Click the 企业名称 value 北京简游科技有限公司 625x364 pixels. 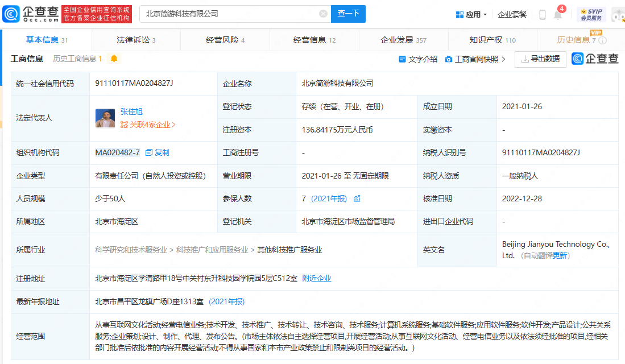pyautogui.click(x=338, y=84)
